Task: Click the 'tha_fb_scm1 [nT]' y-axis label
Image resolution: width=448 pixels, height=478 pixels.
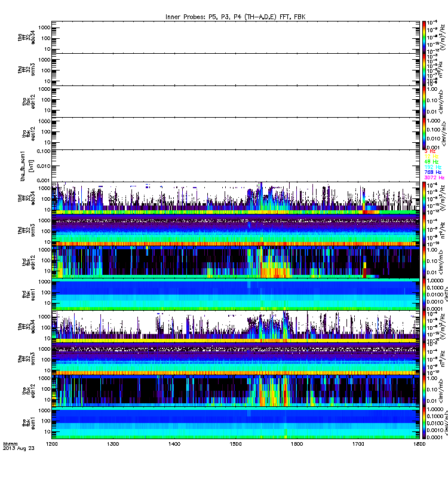Action: tap(26, 166)
